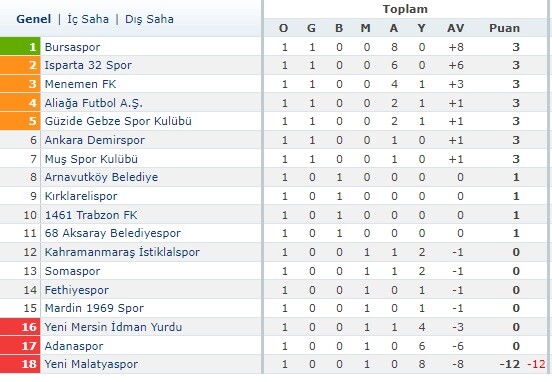
Task: Open Yeni Malatyaspor team link
Action: (x=91, y=364)
